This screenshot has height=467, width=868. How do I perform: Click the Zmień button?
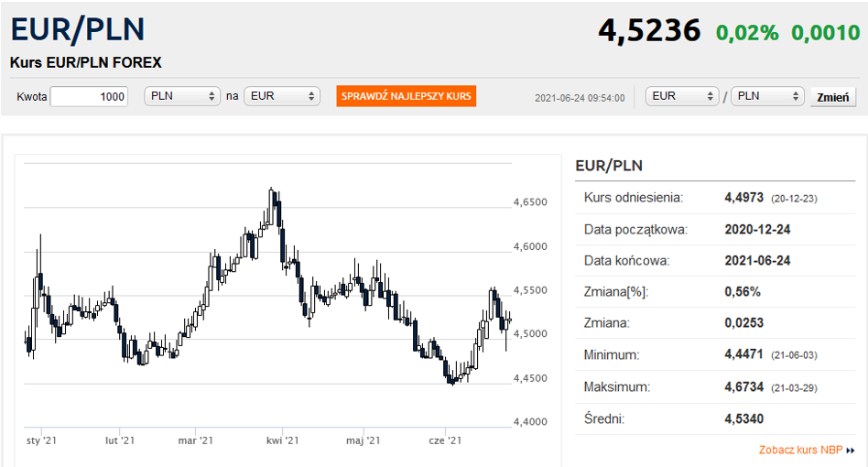832,97
